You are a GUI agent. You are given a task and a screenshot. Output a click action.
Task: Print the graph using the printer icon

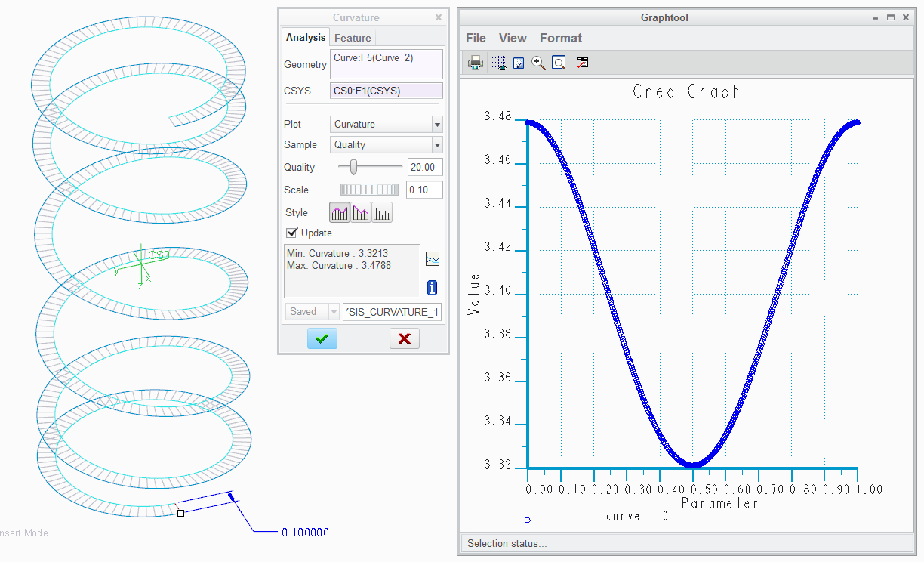pos(476,63)
